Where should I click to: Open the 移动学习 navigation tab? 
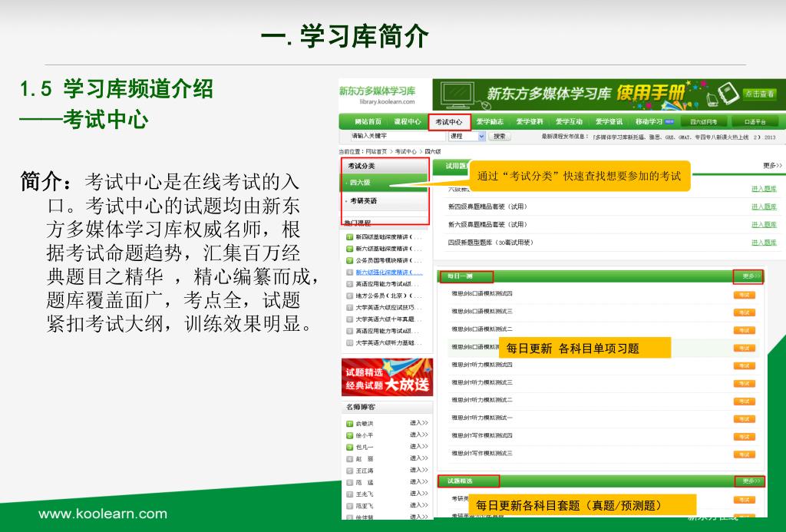649,122
